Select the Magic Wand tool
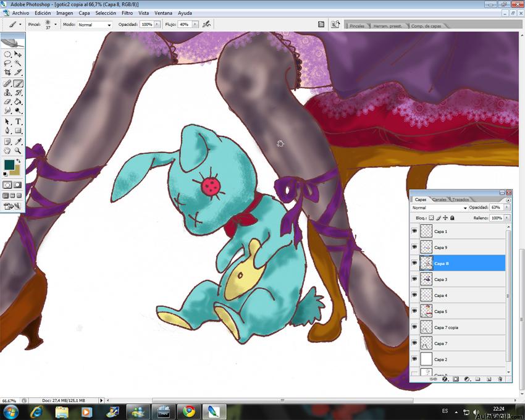Image resolution: width=525 pixels, height=420 pixels. click(18, 63)
